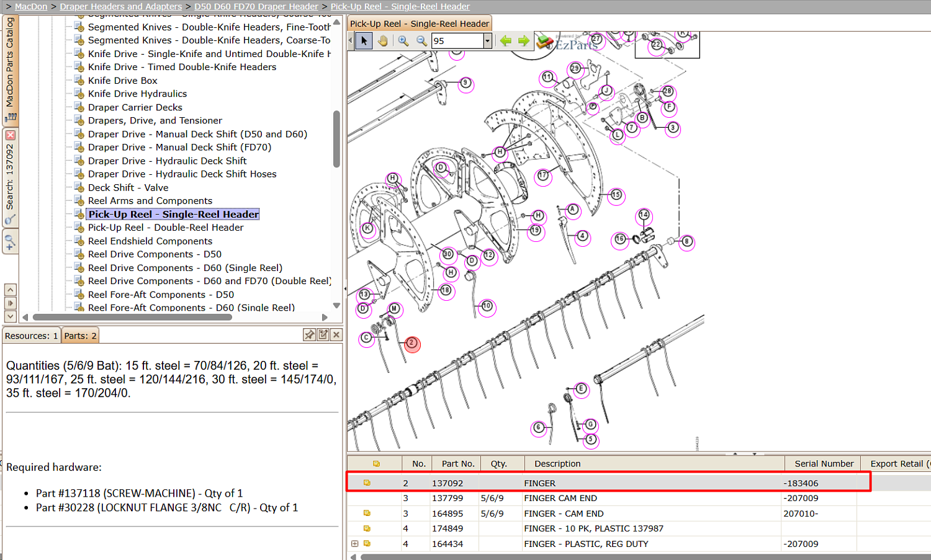Activate the pan hand tool
931x560 pixels.
(x=383, y=41)
